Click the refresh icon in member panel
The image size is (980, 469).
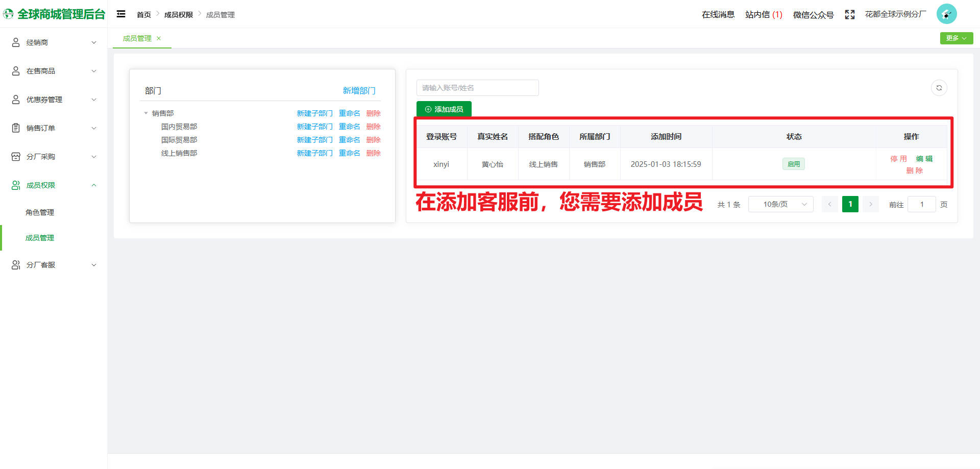[939, 88]
